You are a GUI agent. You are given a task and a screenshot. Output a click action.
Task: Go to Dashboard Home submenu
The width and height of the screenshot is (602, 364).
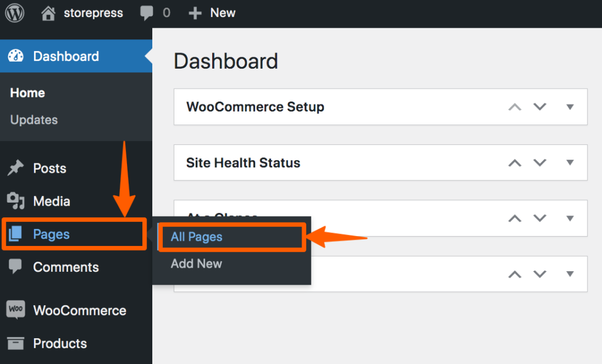click(27, 93)
